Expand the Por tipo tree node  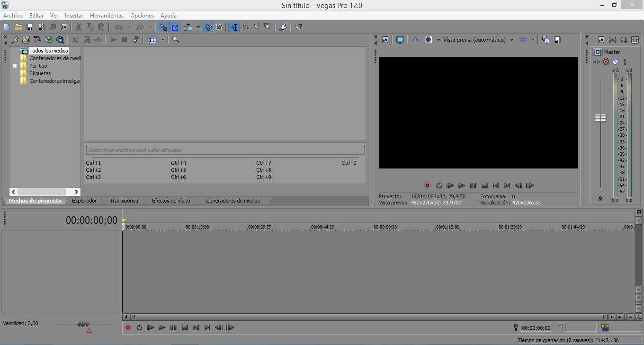[x=15, y=66]
